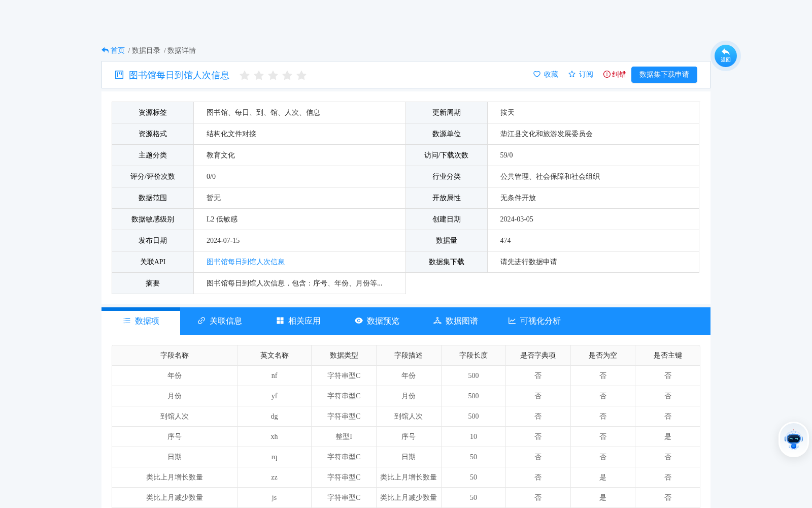This screenshot has height=508, width=812.
Task: Open the robot assistant chat icon
Action: pos(793,439)
